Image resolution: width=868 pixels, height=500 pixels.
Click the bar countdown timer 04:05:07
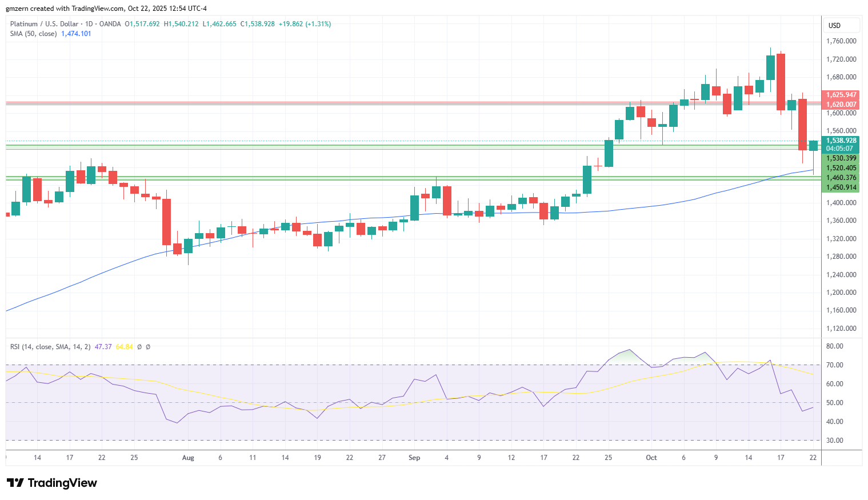[x=840, y=149]
